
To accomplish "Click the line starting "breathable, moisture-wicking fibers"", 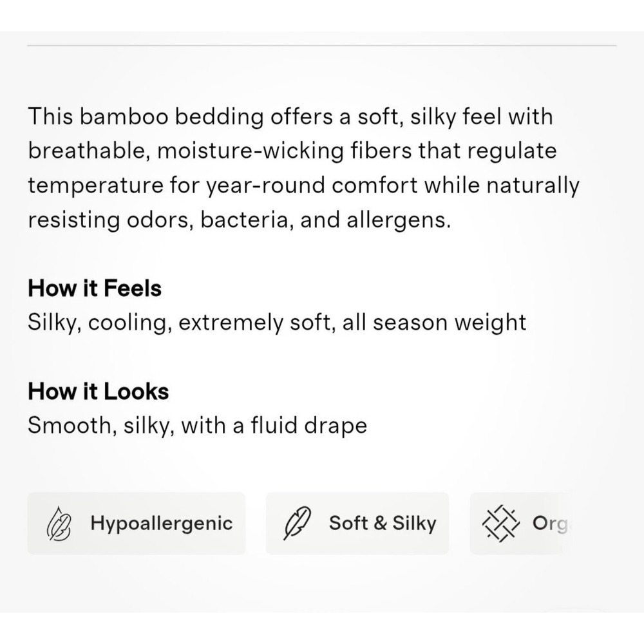I will coord(292,151).
